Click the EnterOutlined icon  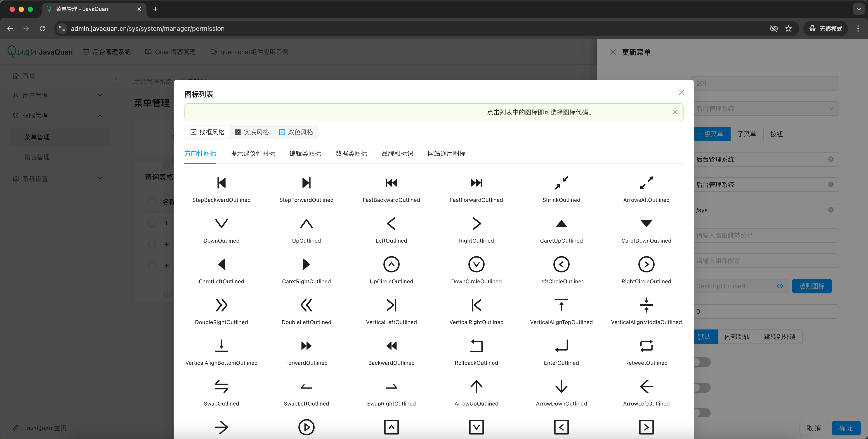[561, 346]
